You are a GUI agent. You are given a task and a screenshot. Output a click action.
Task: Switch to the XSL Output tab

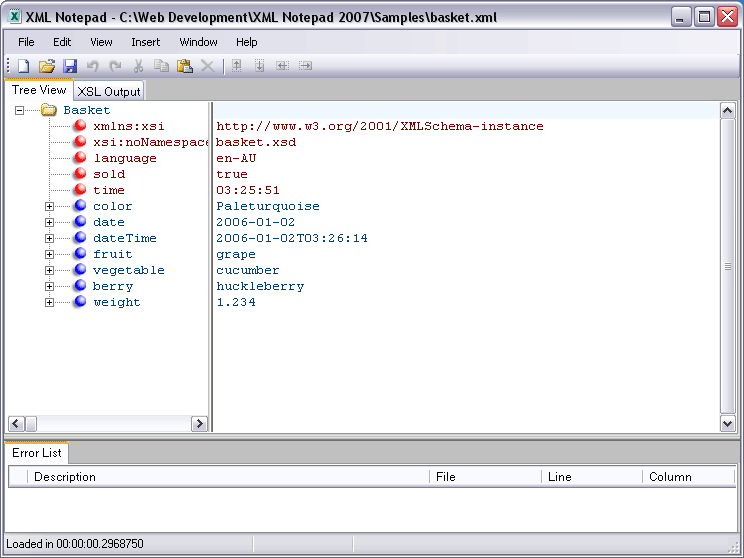109,92
